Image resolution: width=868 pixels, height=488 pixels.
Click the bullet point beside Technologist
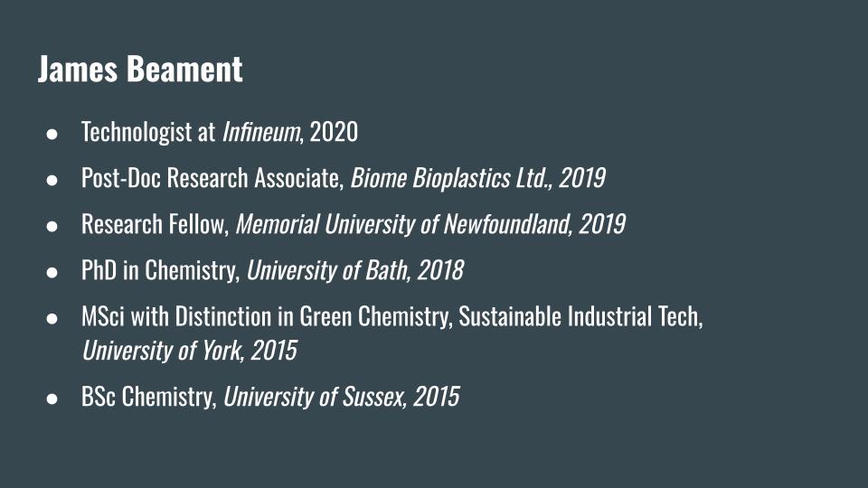tap(52, 133)
